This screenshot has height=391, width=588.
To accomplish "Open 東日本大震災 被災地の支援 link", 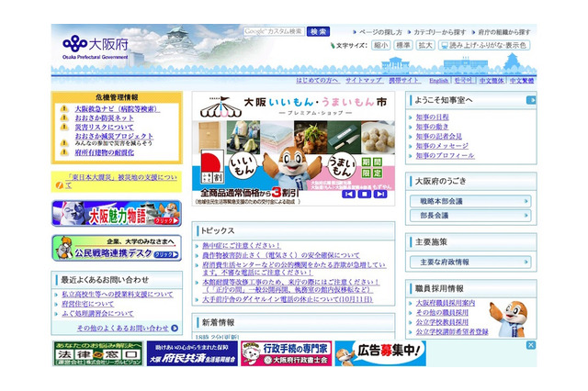I will click(120, 181).
